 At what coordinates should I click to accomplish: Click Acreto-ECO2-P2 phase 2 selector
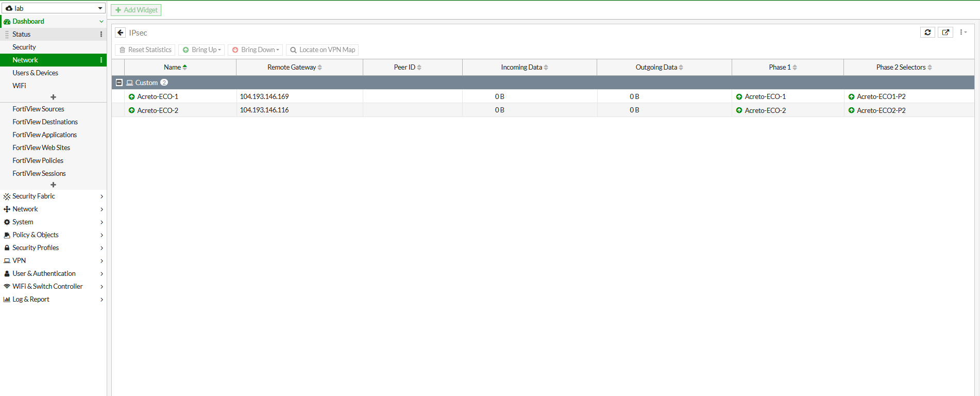coord(881,110)
